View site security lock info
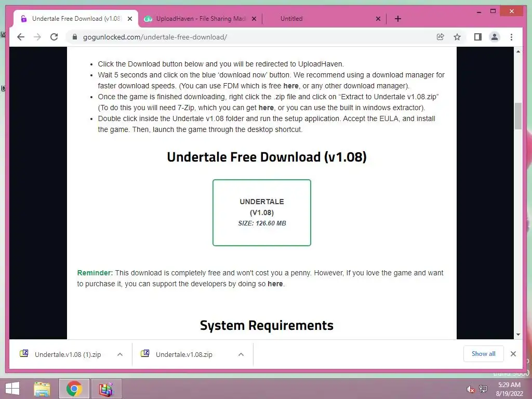The image size is (532, 399). coord(75,37)
